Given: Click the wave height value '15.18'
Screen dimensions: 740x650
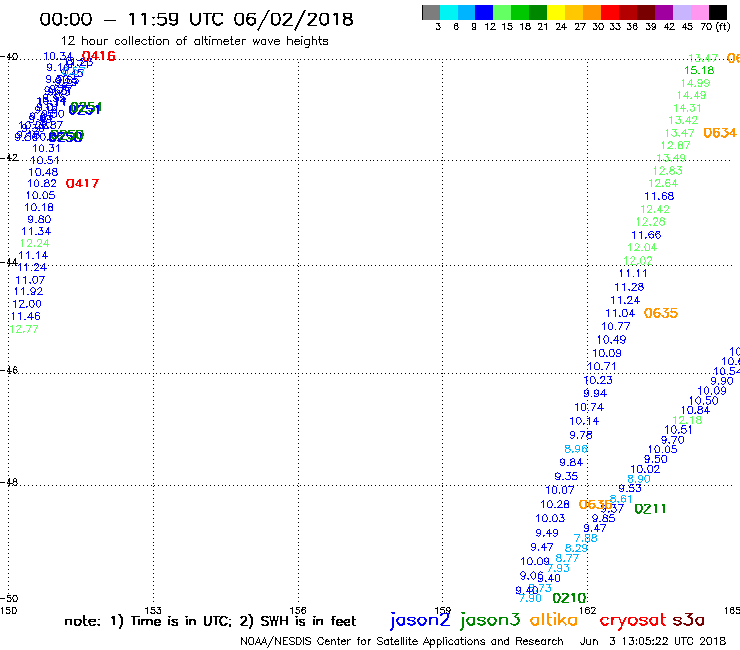Looking at the screenshot, I should (x=699, y=70).
